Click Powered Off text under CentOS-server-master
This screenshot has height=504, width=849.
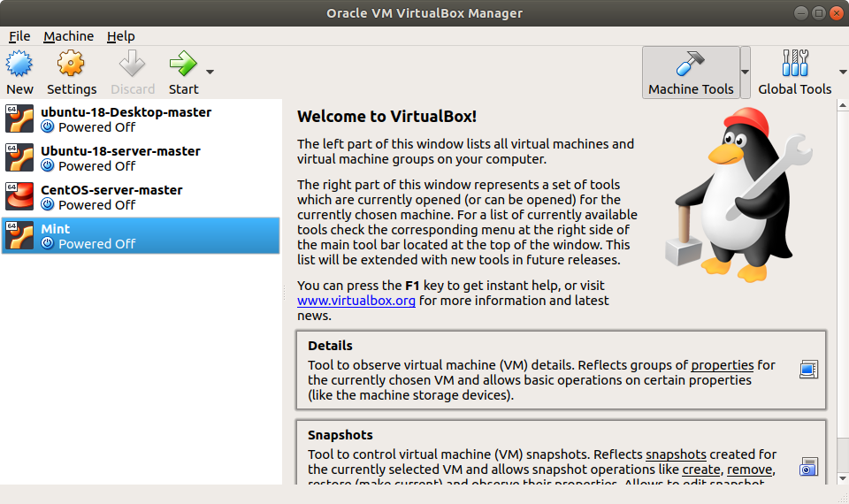(x=97, y=205)
